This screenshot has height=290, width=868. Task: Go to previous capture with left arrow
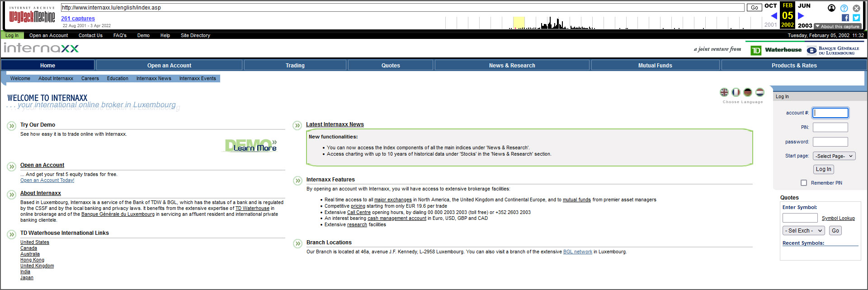coord(774,16)
